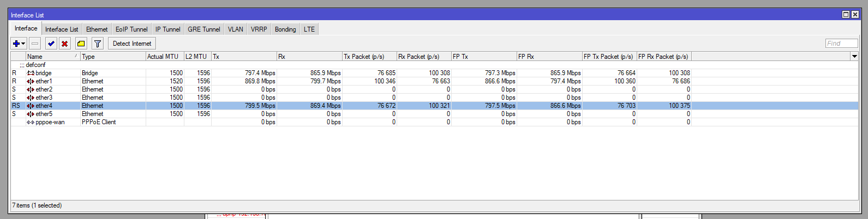Image resolution: width=868 pixels, height=219 pixels.
Task: Click the Remove minus button
Action: click(35, 44)
